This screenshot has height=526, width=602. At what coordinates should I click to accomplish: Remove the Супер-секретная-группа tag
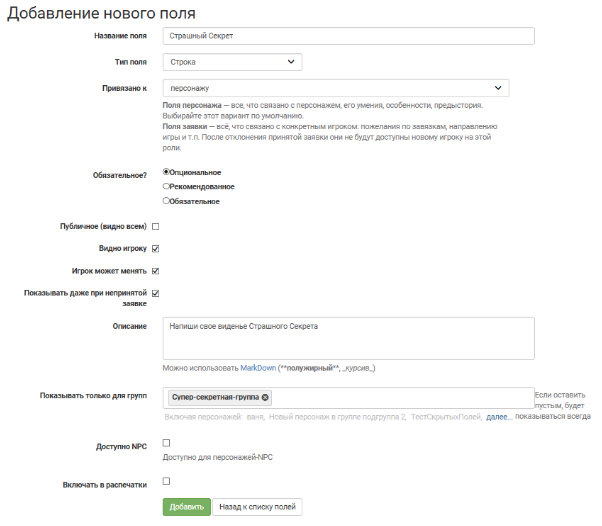tap(265, 397)
